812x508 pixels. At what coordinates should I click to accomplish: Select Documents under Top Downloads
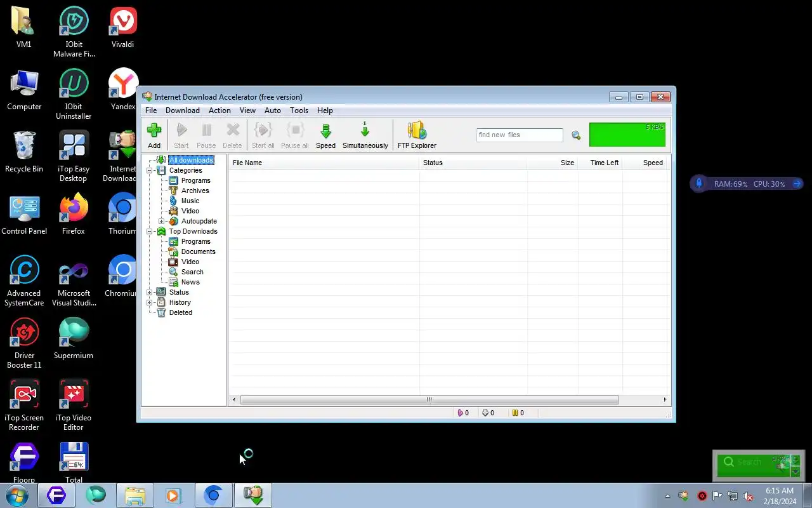pyautogui.click(x=198, y=251)
